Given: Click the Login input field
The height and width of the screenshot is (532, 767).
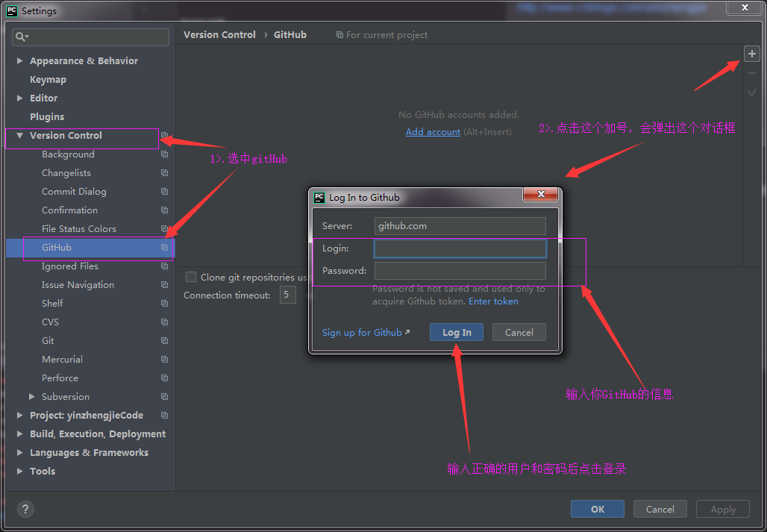Looking at the screenshot, I should pos(460,248).
